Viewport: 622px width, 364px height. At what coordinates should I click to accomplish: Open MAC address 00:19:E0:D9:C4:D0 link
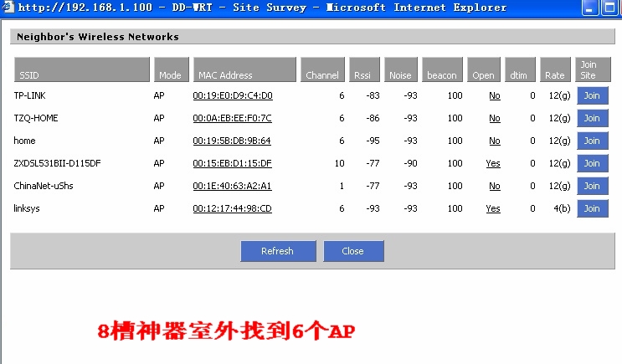point(233,95)
